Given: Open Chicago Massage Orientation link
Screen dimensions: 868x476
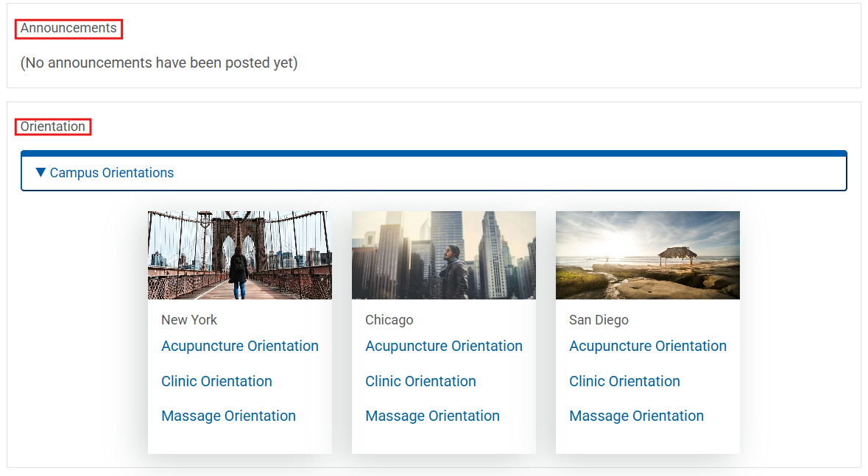Looking at the screenshot, I should (432, 416).
